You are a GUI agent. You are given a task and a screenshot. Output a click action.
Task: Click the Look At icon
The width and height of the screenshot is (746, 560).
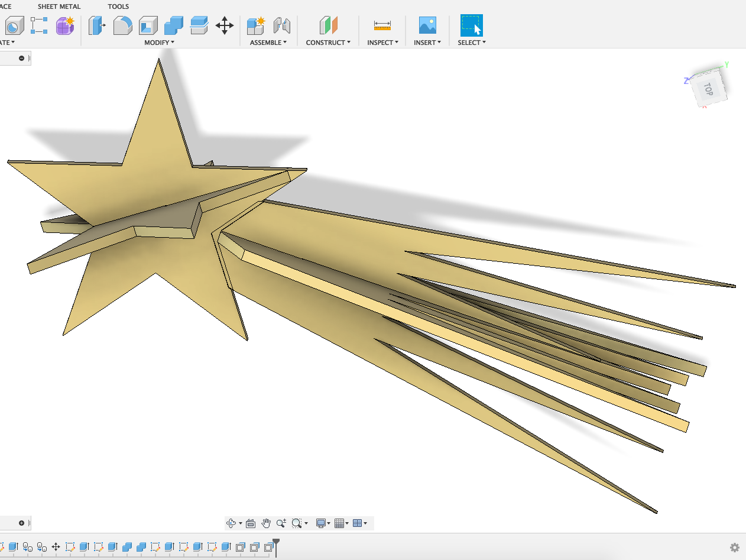[250, 523]
